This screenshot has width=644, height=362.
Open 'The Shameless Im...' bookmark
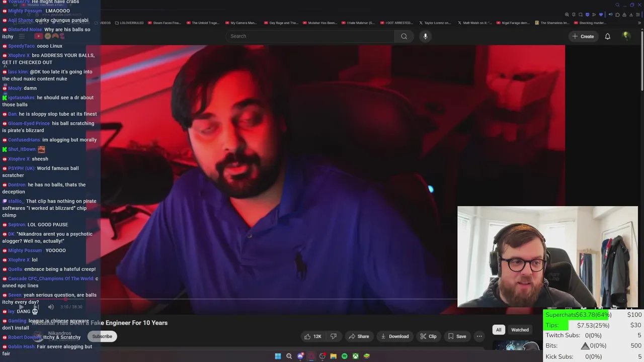point(552,23)
